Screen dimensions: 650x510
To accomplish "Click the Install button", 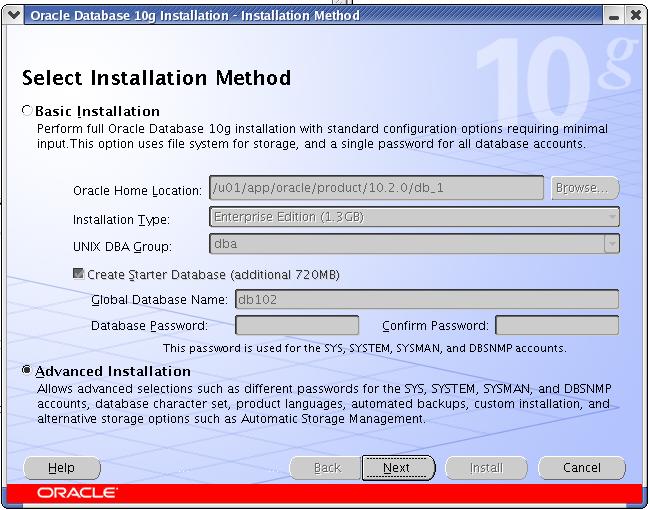I will (x=486, y=468).
